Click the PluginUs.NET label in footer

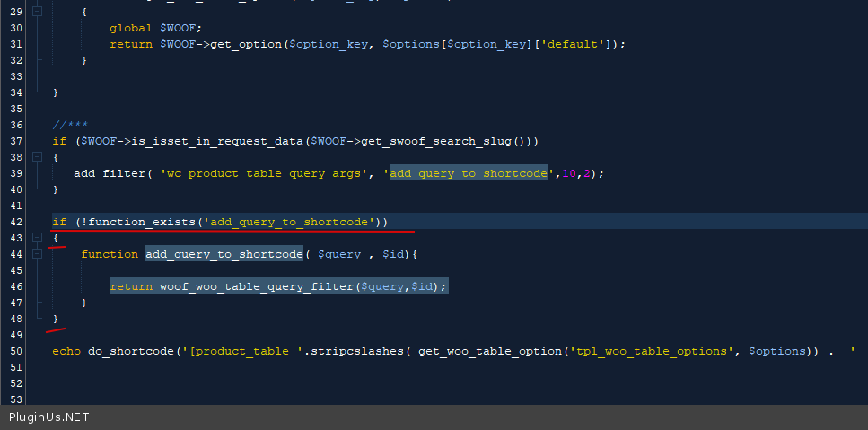(x=48, y=417)
